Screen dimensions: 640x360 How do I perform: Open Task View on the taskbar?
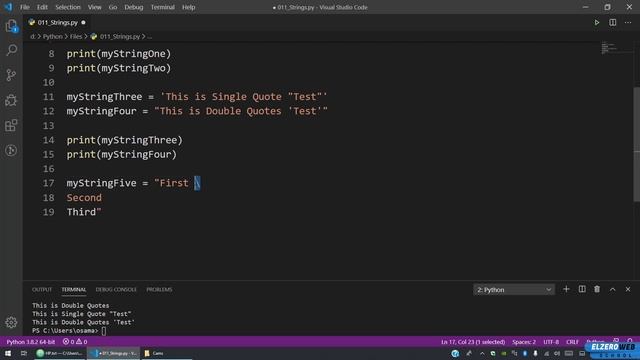coord(24,353)
